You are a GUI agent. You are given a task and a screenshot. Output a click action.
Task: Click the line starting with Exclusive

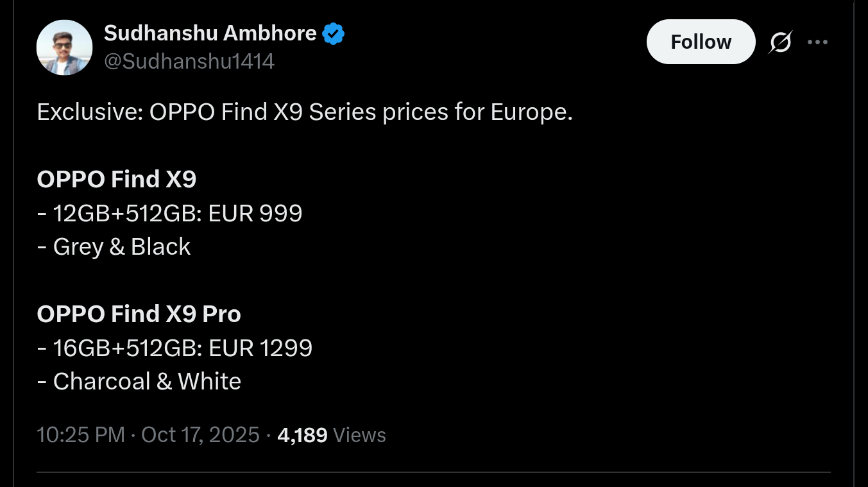pos(304,112)
